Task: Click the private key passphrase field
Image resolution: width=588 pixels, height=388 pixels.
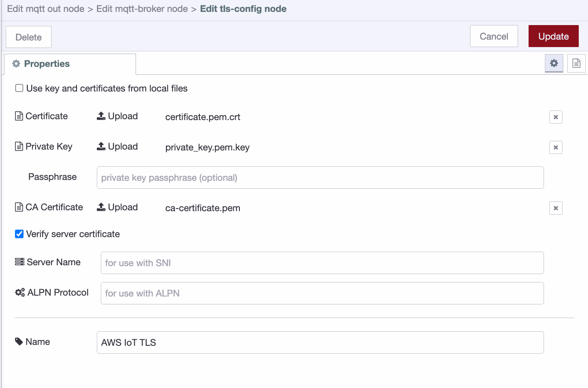Action: pyautogui.click(x=320, y=177)
